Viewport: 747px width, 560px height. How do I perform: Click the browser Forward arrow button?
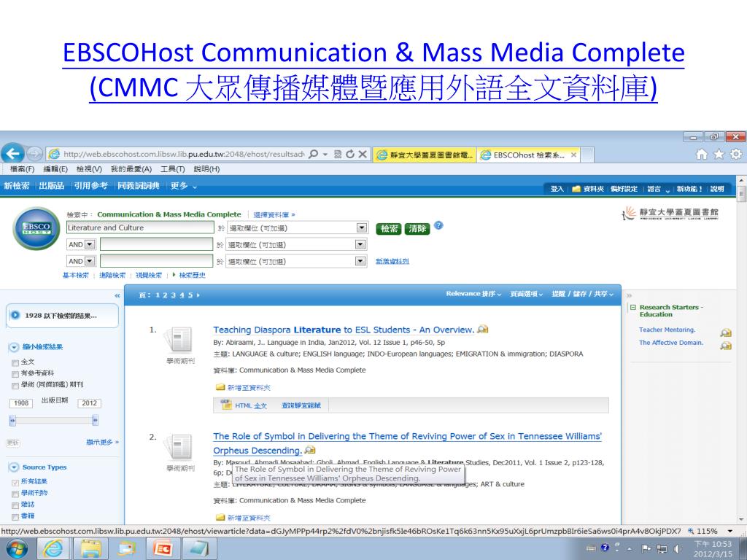[x=34, y=154]
